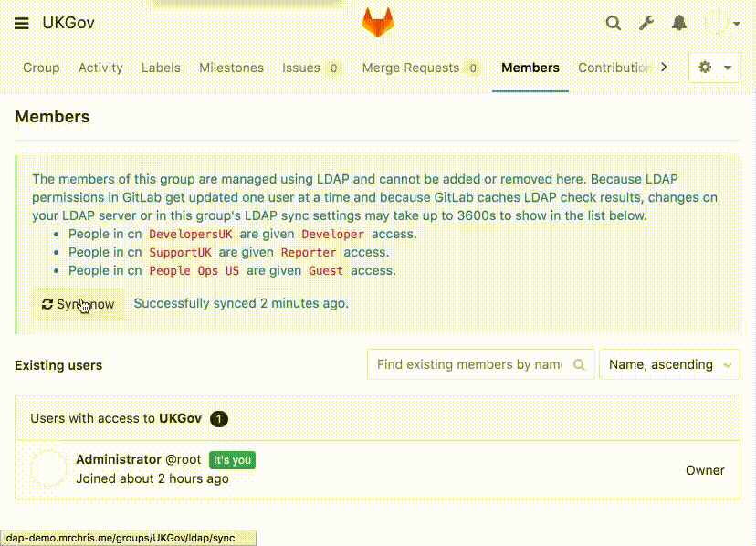Click the UKGov group title
The width and height of the screenshot is (756, 546).
pos(68,24)
